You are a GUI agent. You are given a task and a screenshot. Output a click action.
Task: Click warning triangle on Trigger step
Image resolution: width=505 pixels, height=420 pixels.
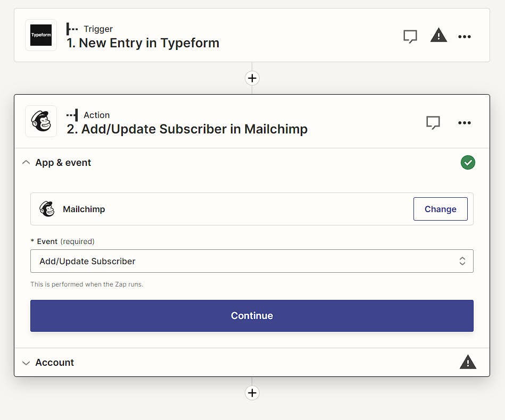(x=438, y=36)
